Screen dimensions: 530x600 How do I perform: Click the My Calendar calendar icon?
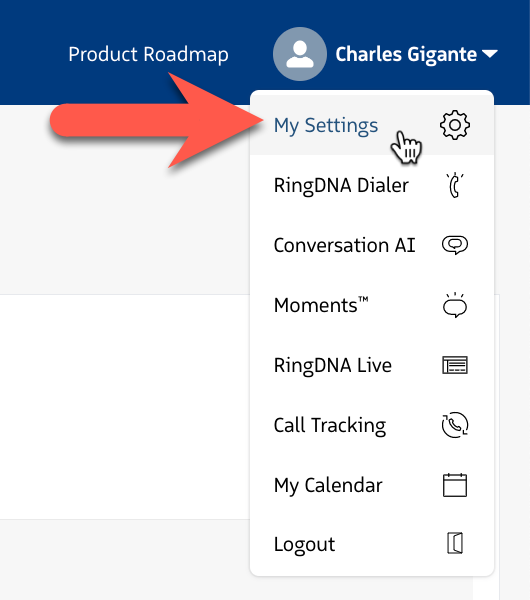pyautogui.click(x=455, y=485)
